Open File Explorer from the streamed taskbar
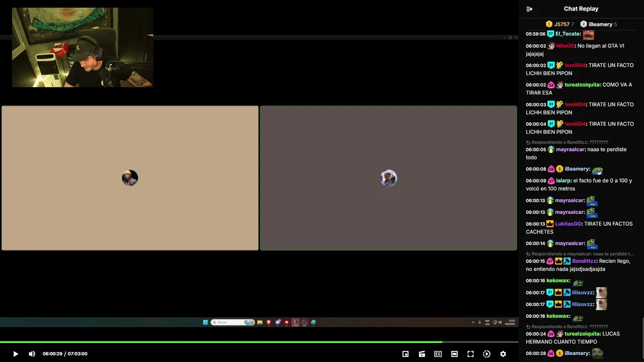Image resolution: width=644 pixels, height=362 pixels. 260,322
